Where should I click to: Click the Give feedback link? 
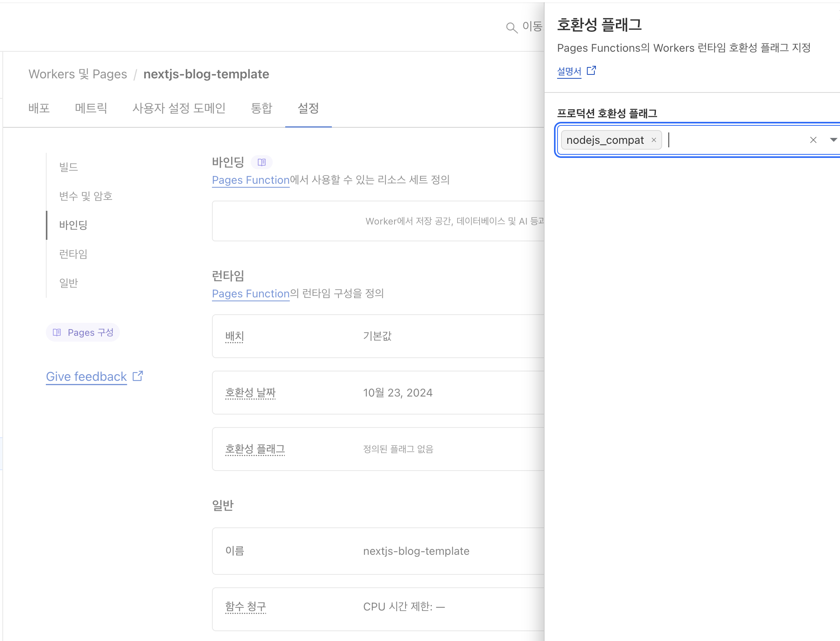click(x=86, y=377)
